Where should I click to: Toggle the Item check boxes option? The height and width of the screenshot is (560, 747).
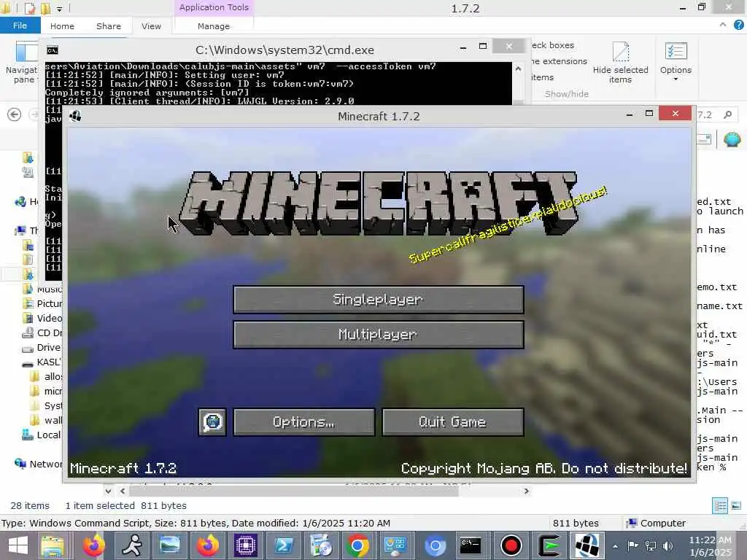551,45
